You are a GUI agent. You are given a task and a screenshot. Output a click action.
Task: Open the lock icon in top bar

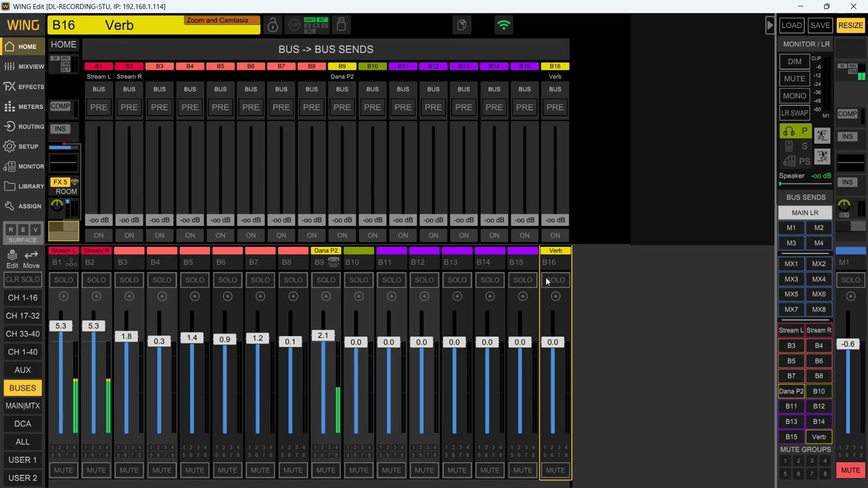(273, 25)
